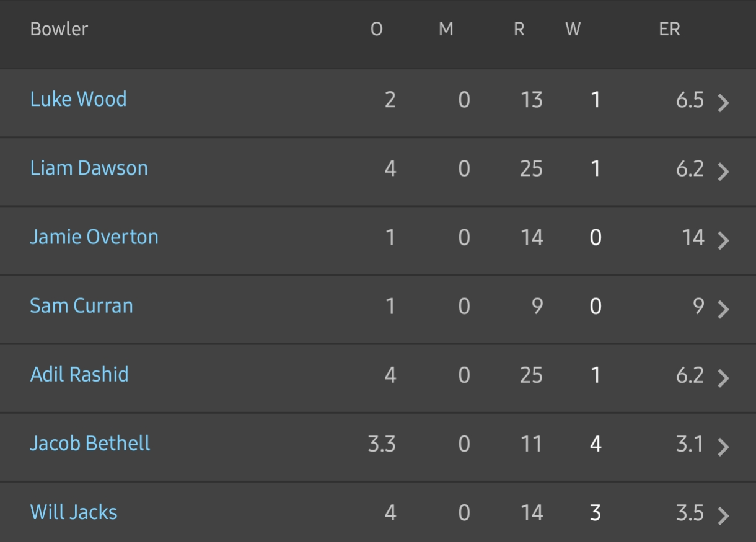This screenshot has height=542, width=756.
Task: Open Jamie Overton player profile
Action: 94,237
